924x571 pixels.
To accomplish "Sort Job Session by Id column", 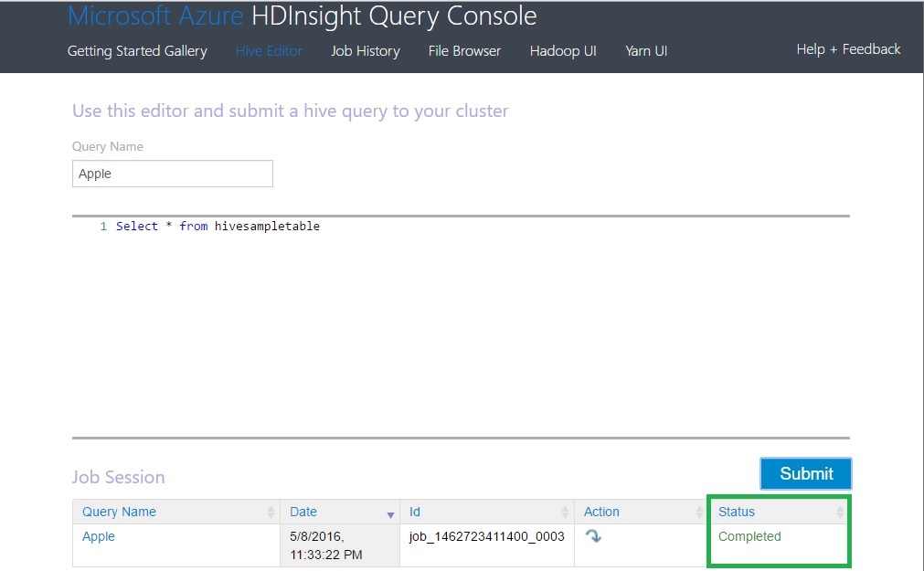I will click(487, 513).
